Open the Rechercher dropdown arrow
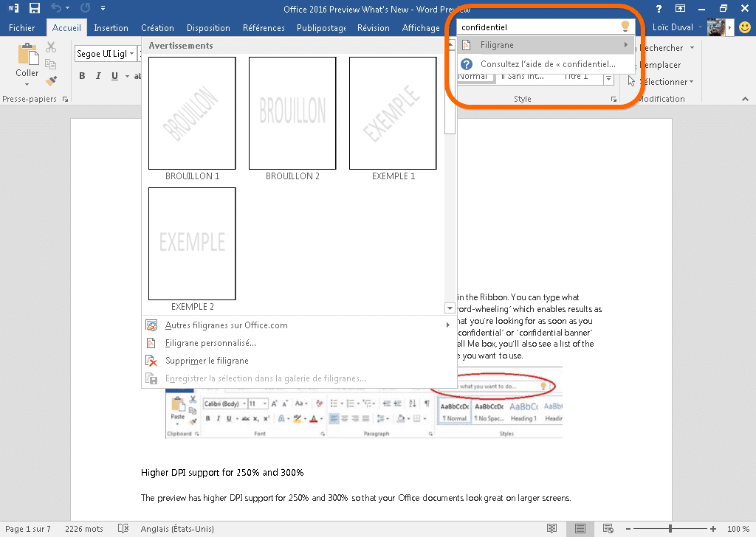 [x=692, y=48]
